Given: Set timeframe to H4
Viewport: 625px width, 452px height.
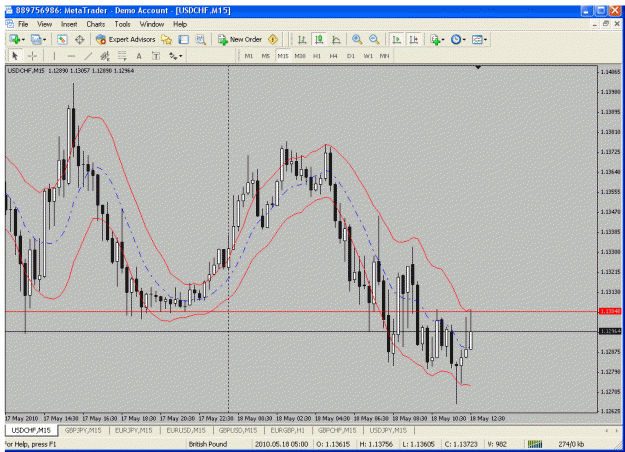Looking at the screenshot, I should [x=334, y=56].
